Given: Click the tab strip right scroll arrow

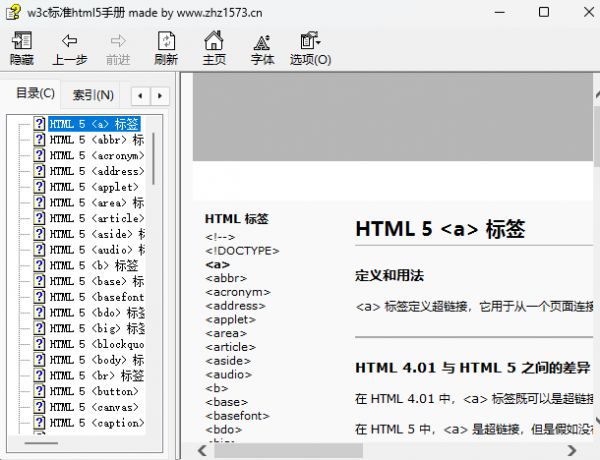Looking at the screenshot, I should point(160,96).
